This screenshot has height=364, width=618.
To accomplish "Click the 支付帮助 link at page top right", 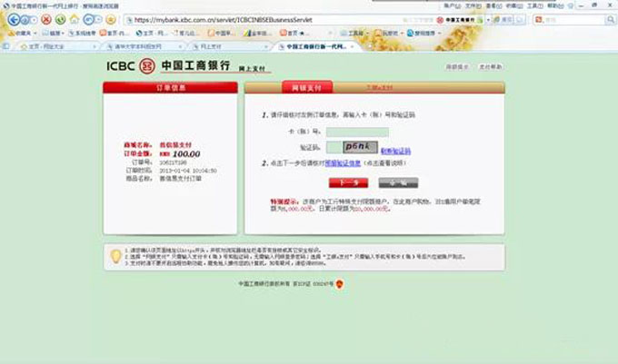I will [490, 67].
